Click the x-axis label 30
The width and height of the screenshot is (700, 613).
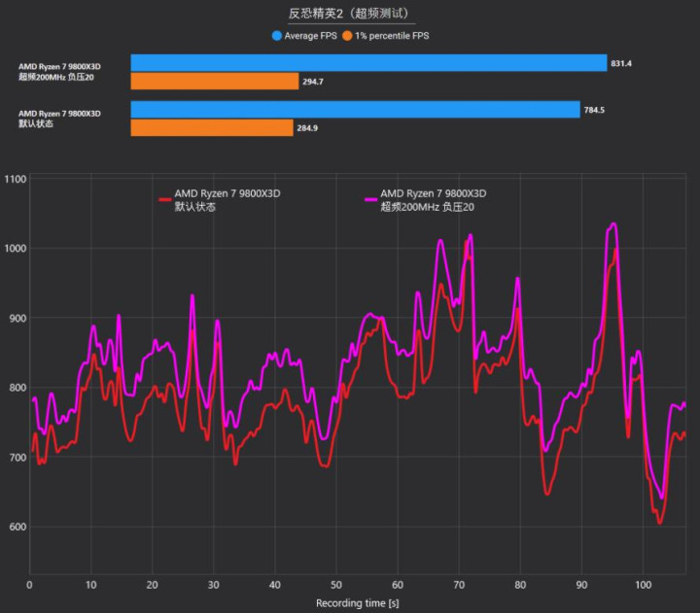click(x=213, y=585)
